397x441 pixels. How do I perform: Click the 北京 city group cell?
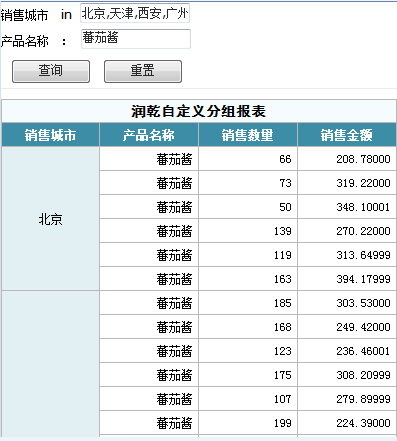pos(50,219)
